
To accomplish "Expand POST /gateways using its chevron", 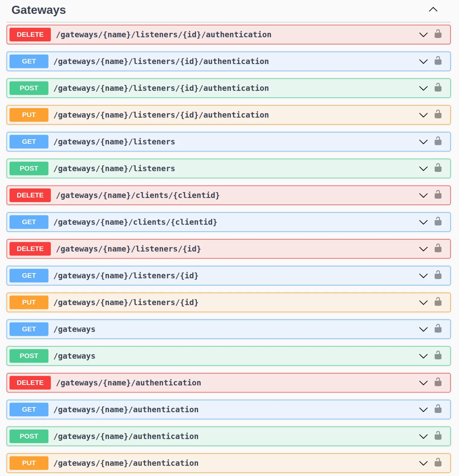I will [423, 356].
